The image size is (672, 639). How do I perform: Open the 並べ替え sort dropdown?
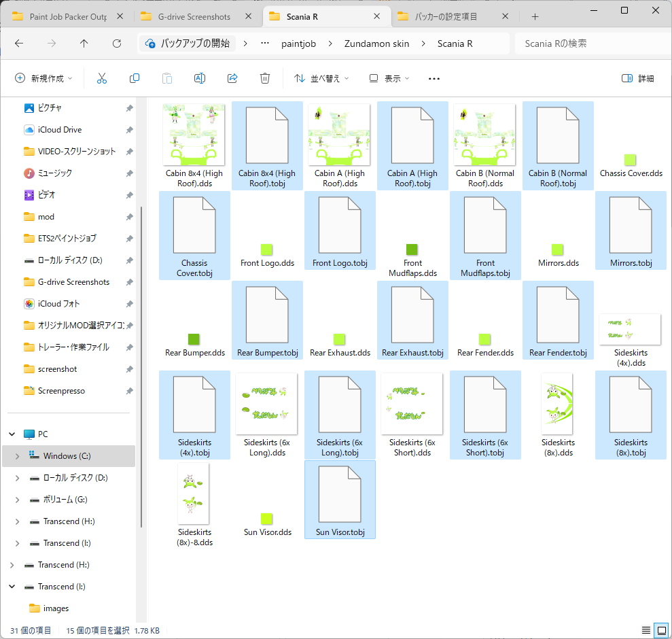(x=321, y=78)
